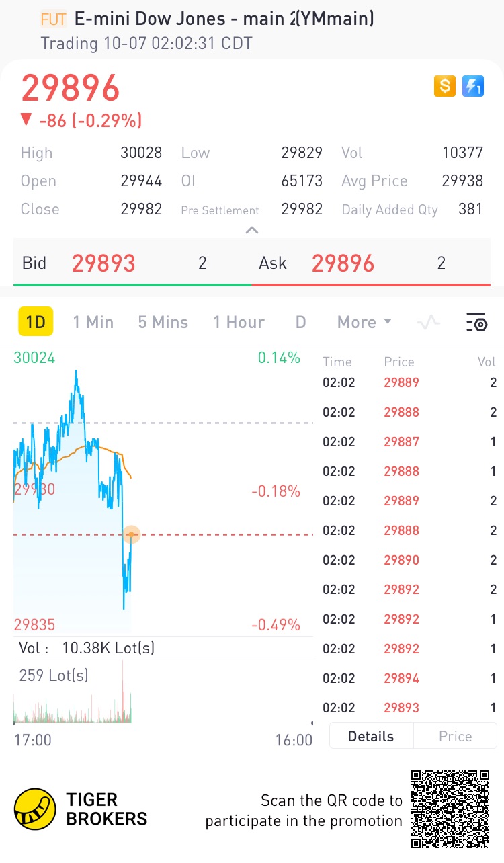Switch to the 1 Min chart
This screenshot has width=504, height=863.
click(93, 322)
